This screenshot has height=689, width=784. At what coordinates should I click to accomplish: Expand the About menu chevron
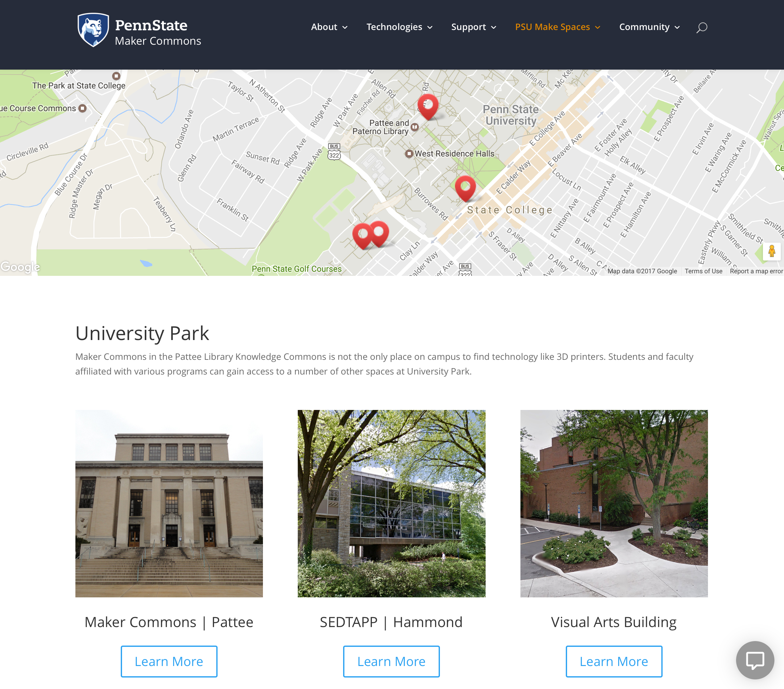pos(345,27)
